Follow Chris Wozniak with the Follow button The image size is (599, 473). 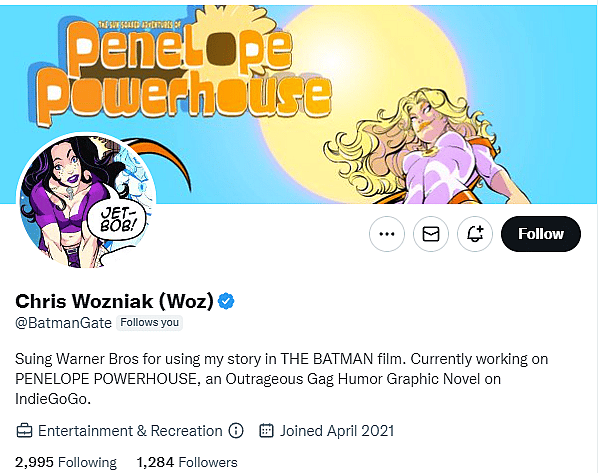[x=541, y=234]
